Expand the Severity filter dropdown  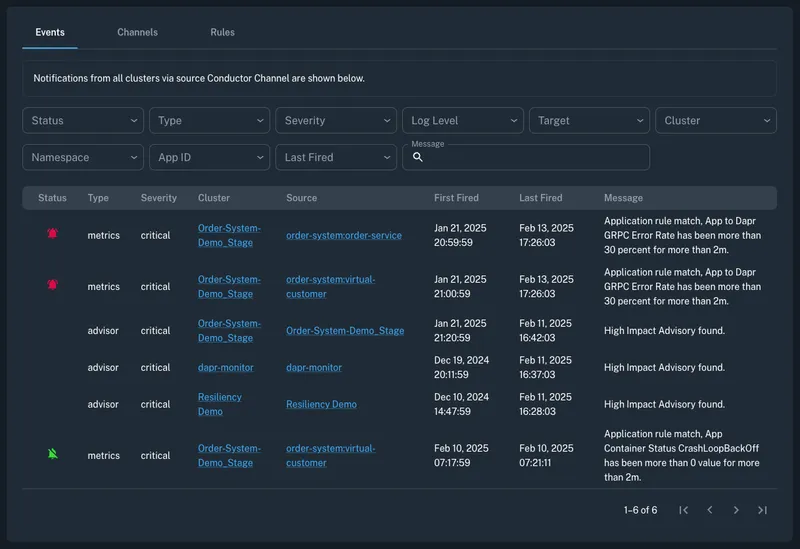336,121
